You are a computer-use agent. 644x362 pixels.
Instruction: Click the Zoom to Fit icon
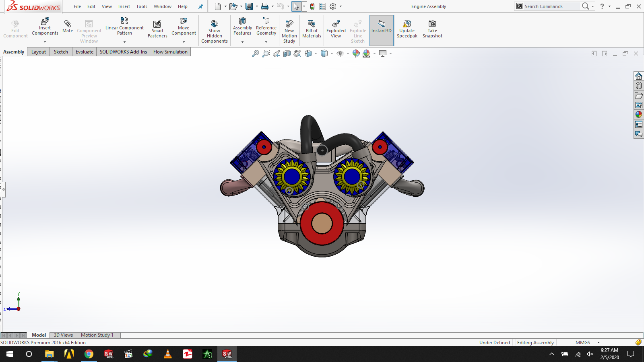256,53
